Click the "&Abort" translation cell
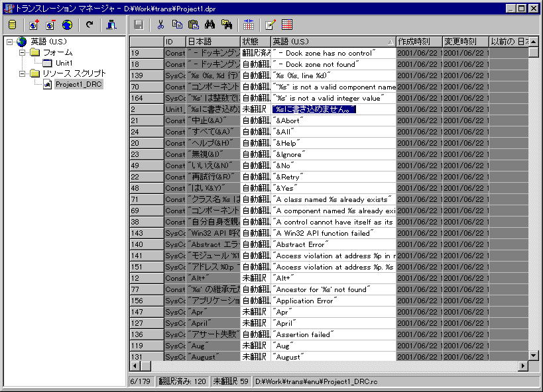The image size is (543, 392). tap(333, 121)
